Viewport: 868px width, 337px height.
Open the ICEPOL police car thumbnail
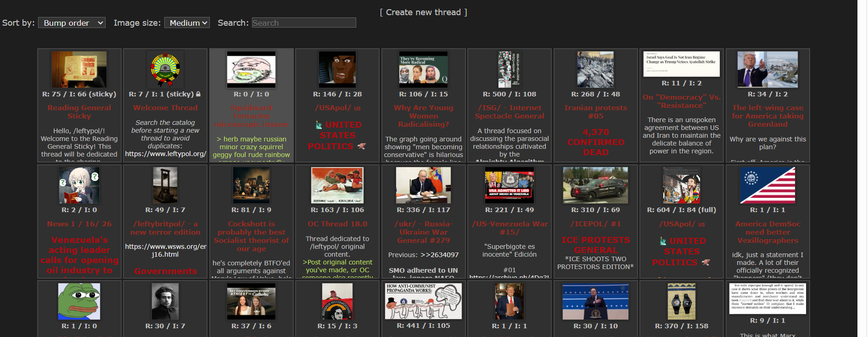pyautogui.click(x=595, y=185)
